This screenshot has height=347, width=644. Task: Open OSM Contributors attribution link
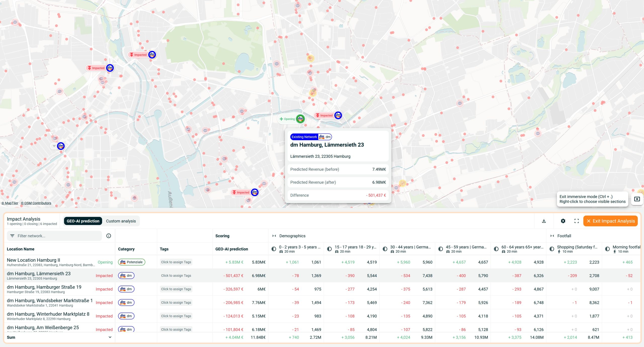click(36, 203)
